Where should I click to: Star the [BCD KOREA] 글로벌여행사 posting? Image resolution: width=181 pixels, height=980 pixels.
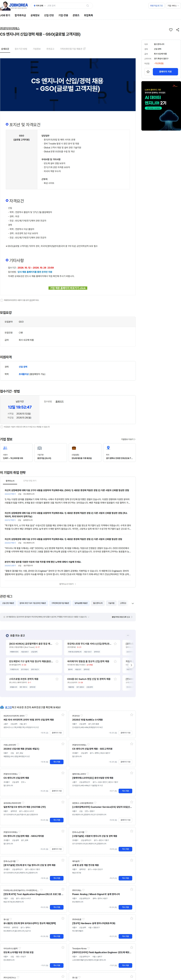[x=57, y=644]
